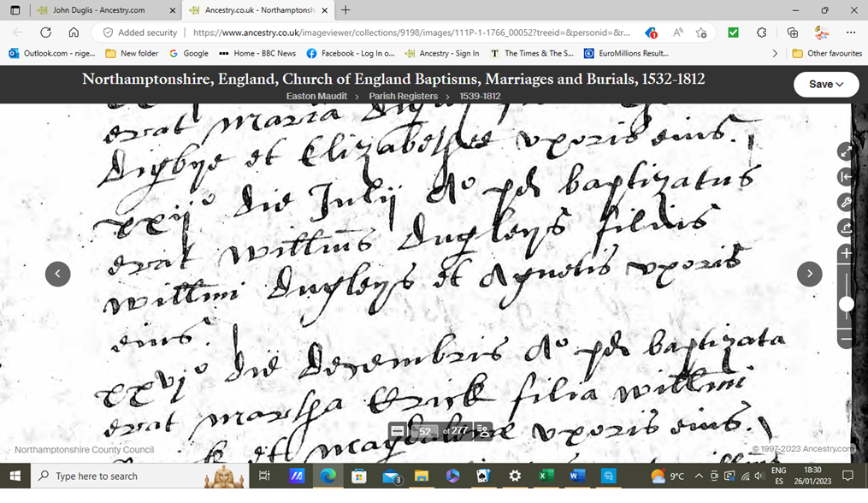Show the filmstrip thumbnails

coord(398,431)
